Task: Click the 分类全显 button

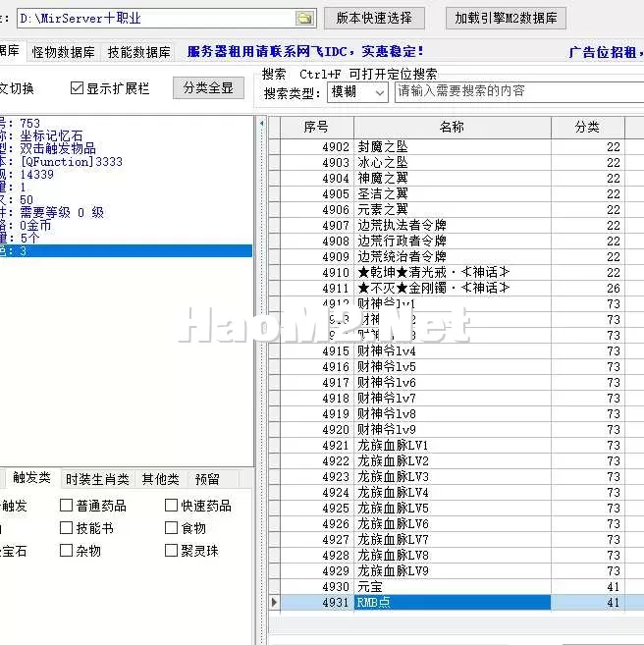Action: pos(208,88)
